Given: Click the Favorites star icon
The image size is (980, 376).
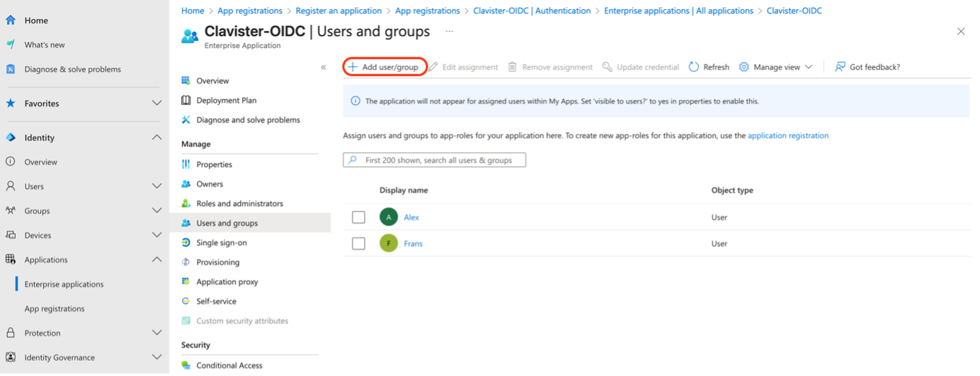Looking at the screenshot, I should 11,103.
